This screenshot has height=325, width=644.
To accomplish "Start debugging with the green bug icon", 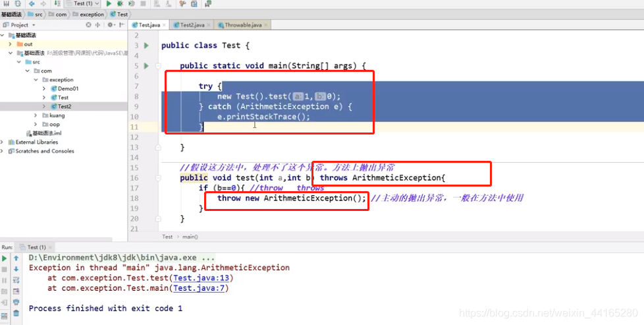I will click(120, 3).
